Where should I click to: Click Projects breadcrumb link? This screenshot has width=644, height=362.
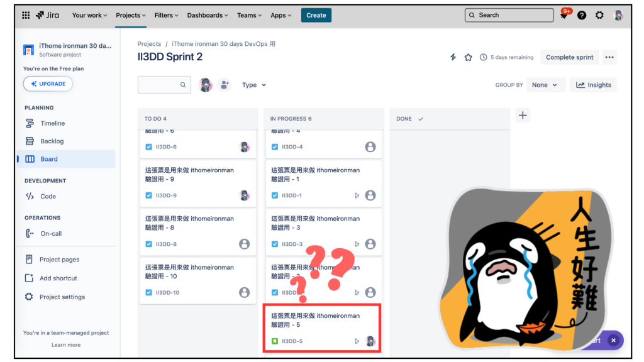point(149,43)
